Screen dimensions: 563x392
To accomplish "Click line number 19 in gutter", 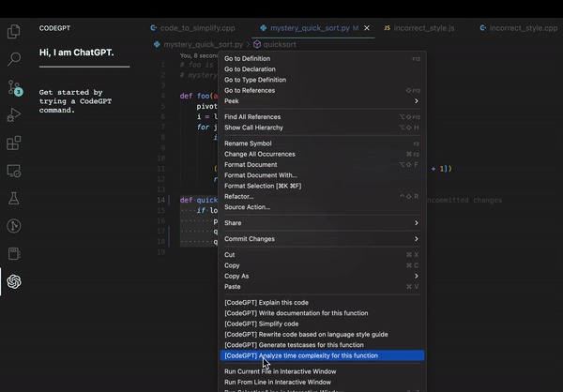I will click(160, 252).
